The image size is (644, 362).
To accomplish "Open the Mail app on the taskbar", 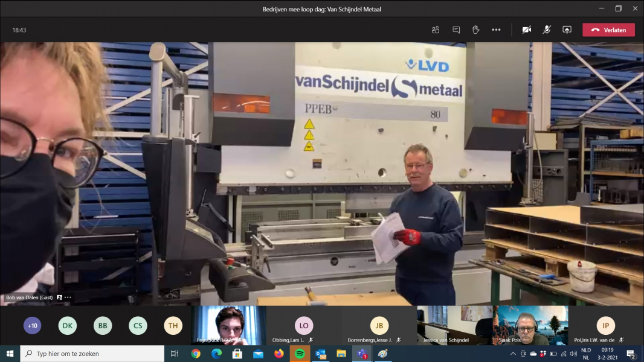I will 258,354.
